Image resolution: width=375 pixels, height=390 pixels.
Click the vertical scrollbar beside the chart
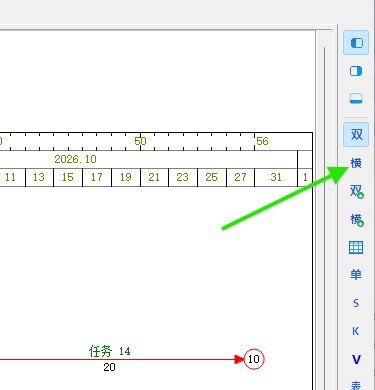[324, 217]
